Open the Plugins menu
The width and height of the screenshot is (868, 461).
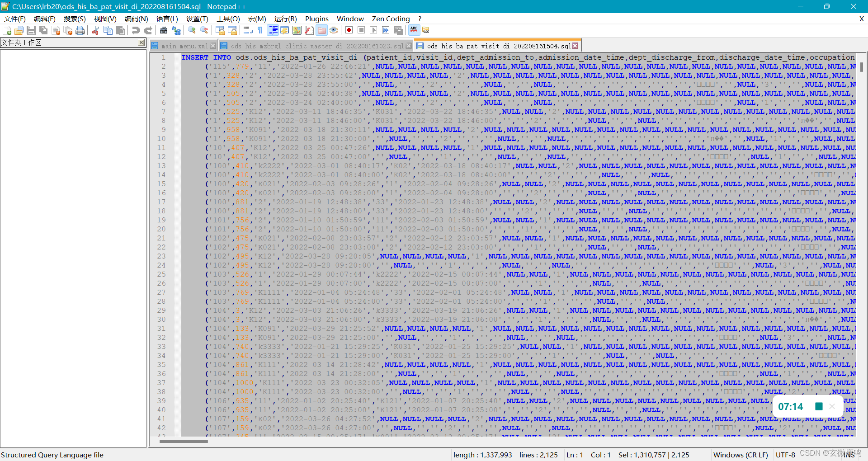pos(317,19)
